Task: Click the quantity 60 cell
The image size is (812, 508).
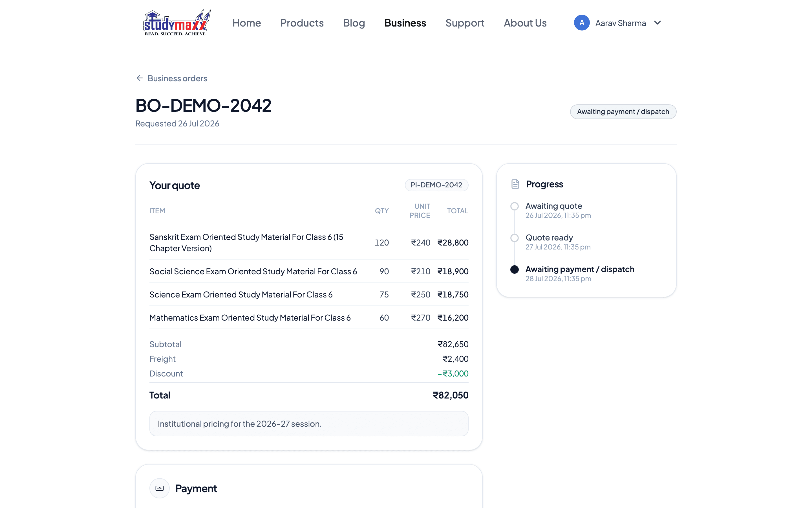Action: tap(384, 317)
